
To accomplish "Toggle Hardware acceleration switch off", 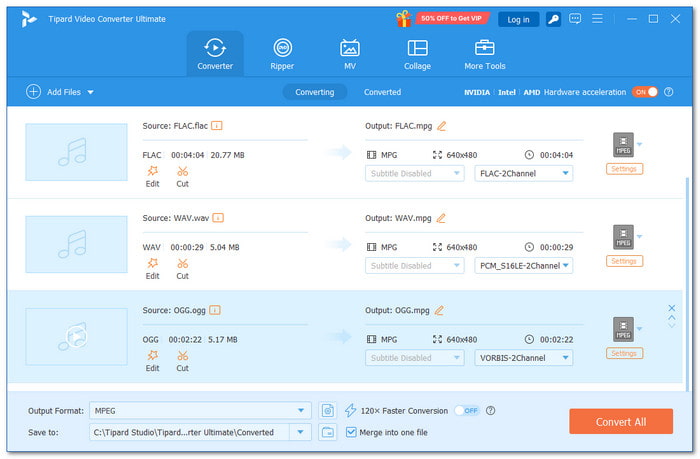I will 644,92.
